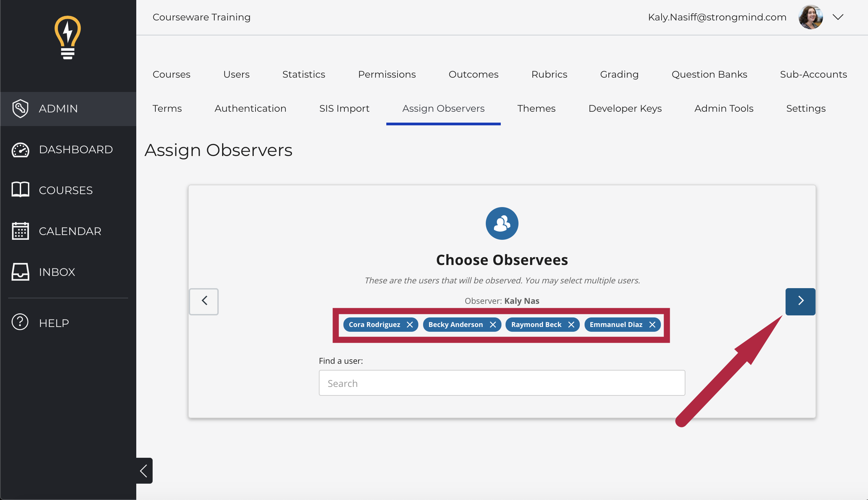This screenshot has width=868, height=500.
Task: Click the Find a user search field
Action: pos(502,383)
